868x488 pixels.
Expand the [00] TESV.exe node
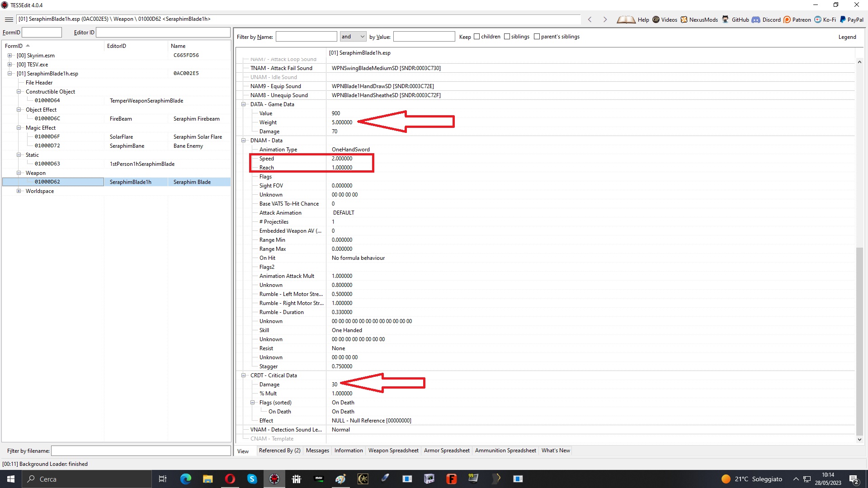coord(9,64)
